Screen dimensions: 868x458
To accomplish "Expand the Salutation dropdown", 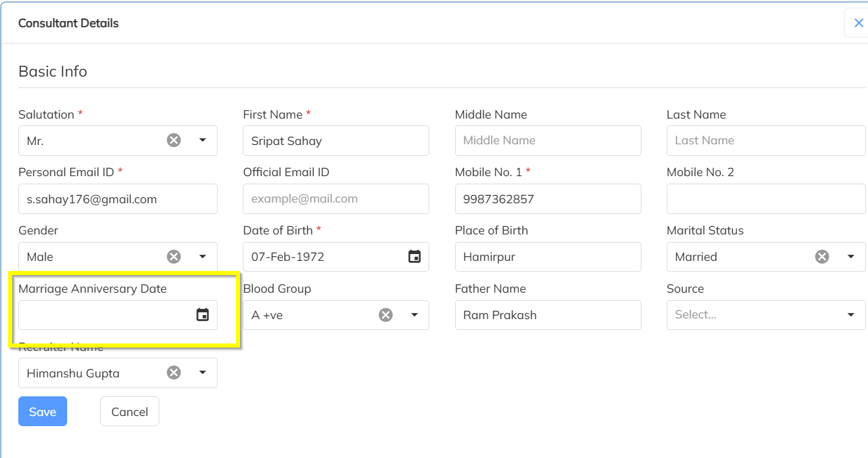I will (x=203, y=140).
